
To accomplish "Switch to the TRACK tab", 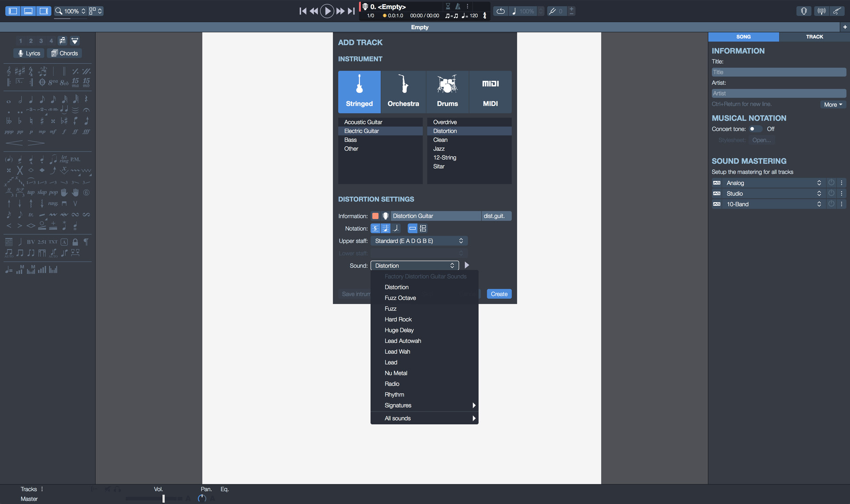I will 814,37.
